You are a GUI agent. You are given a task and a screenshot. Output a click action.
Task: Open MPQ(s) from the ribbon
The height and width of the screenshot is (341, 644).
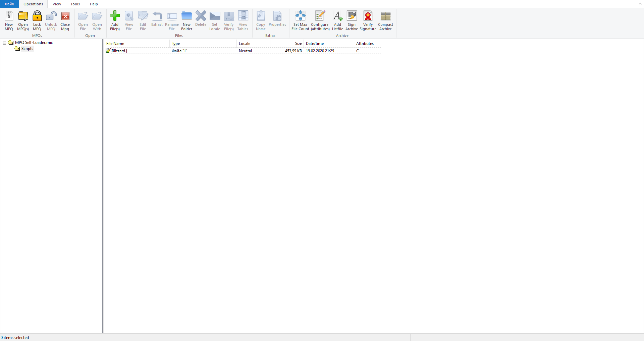pos(23,21)
